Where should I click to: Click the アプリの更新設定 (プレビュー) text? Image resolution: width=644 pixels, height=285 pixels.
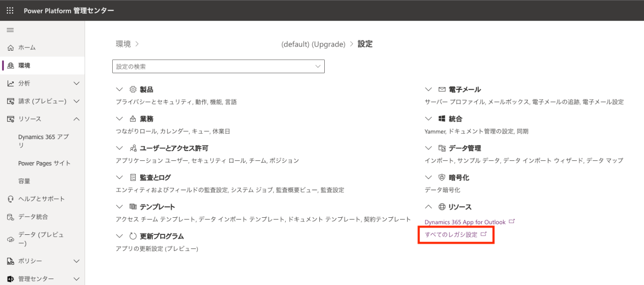[x=157, y=249]
